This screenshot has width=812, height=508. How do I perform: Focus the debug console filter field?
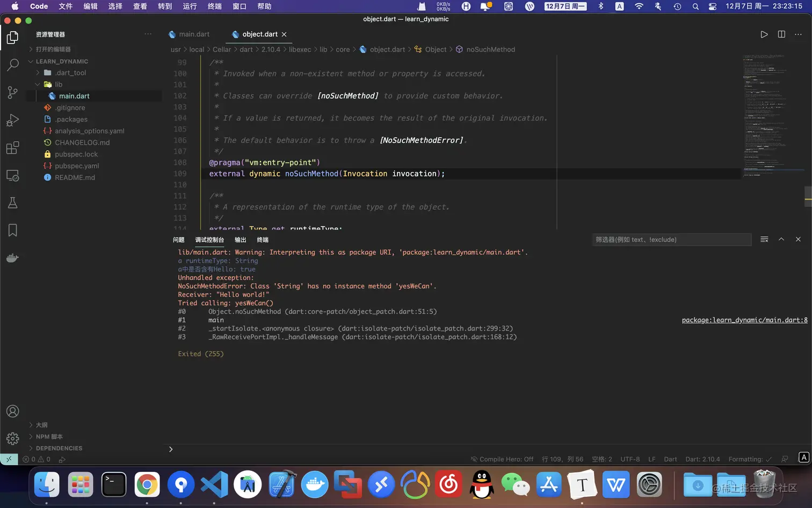[x=671, y=240]
